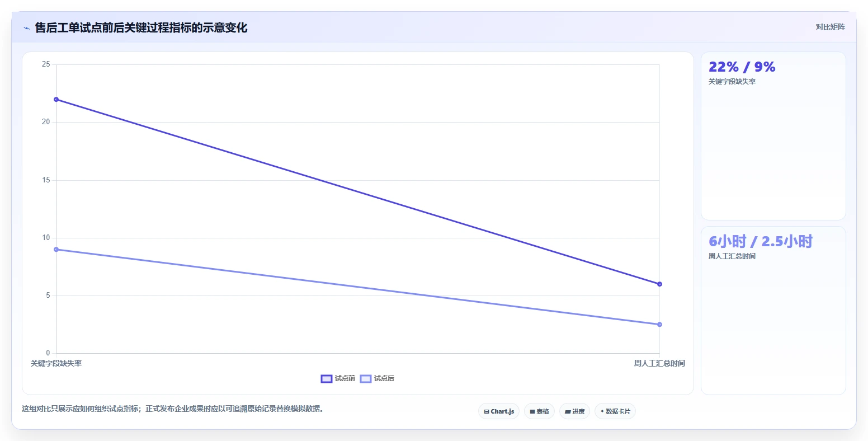This screenshot has width=868, height=441.
Task: Click the lightning icon beside the title
Action: pyautogui.click(x=26, y=28)
